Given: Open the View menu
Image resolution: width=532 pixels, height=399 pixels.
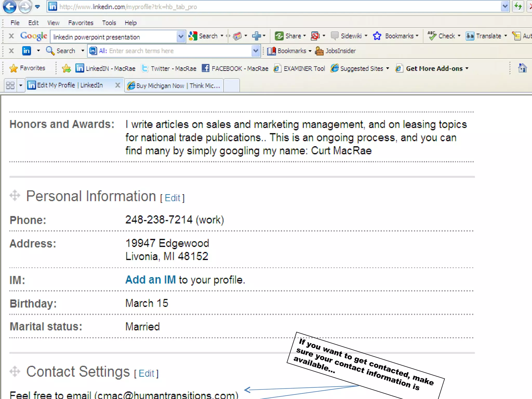Looking at the screenshot, I should tap(53, 23).
